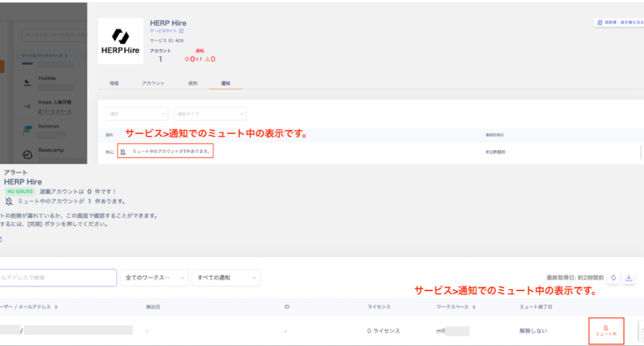Viewport: 644px width, 346px height.
Task: Click the HERP Hire logo thumbnail
Action: pos(121,41)
